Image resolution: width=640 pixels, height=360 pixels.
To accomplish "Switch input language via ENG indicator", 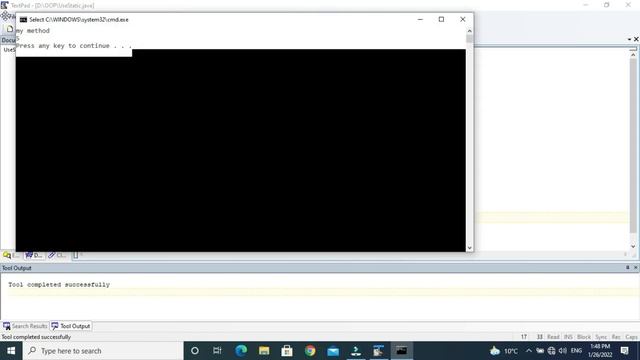I will pyautogui.click(x=576, y=351).
